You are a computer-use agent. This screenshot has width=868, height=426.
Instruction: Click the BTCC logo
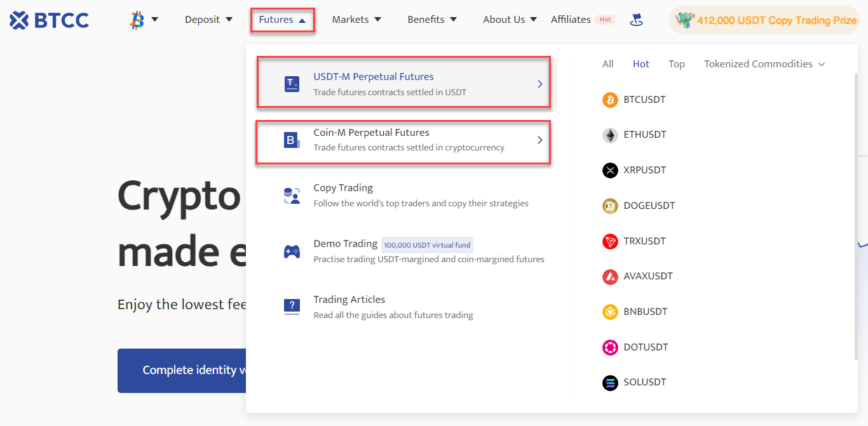49,20
